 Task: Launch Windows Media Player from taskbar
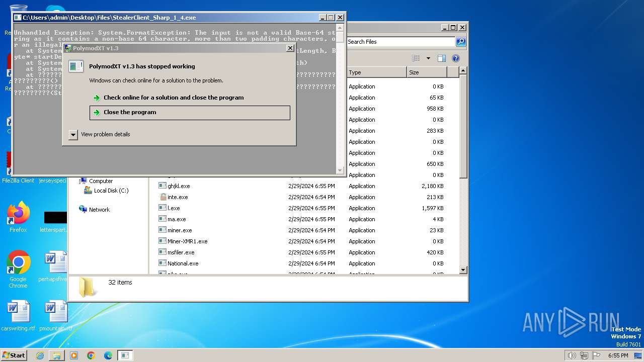tap(74, 355)
